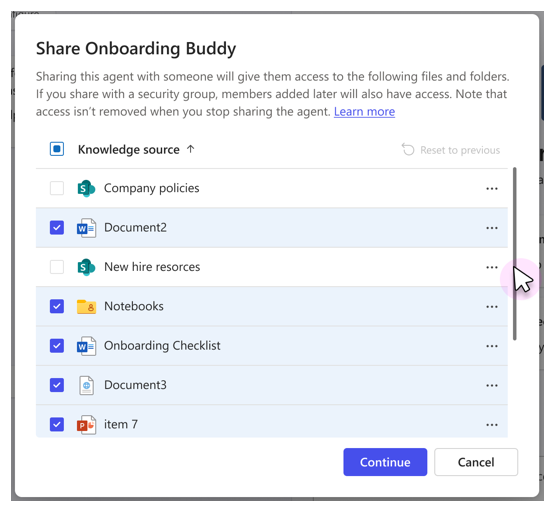This screenshot has height=512, width=553.
Task: Select the Onboarding Checklist row text
Action: pos(162,346)
